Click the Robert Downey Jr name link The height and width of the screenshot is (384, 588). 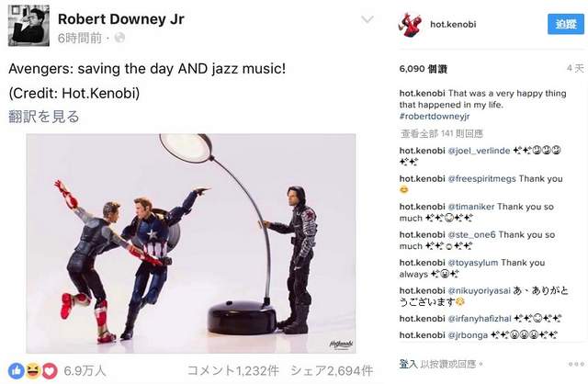point(120,19)
